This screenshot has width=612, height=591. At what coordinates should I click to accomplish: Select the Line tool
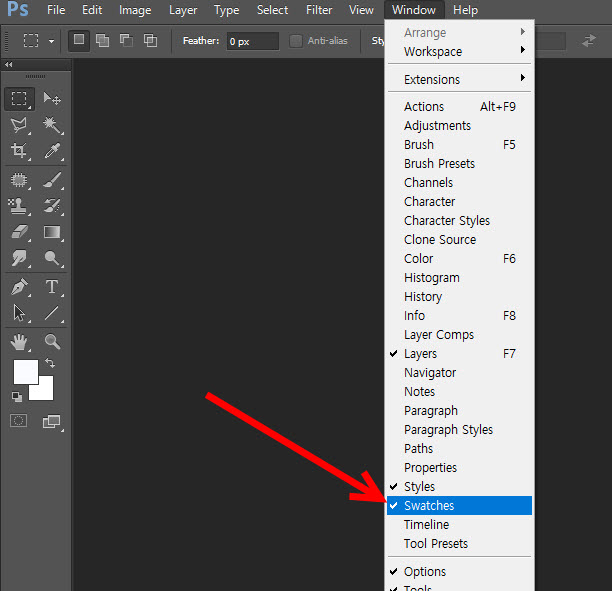click(52, 313)
